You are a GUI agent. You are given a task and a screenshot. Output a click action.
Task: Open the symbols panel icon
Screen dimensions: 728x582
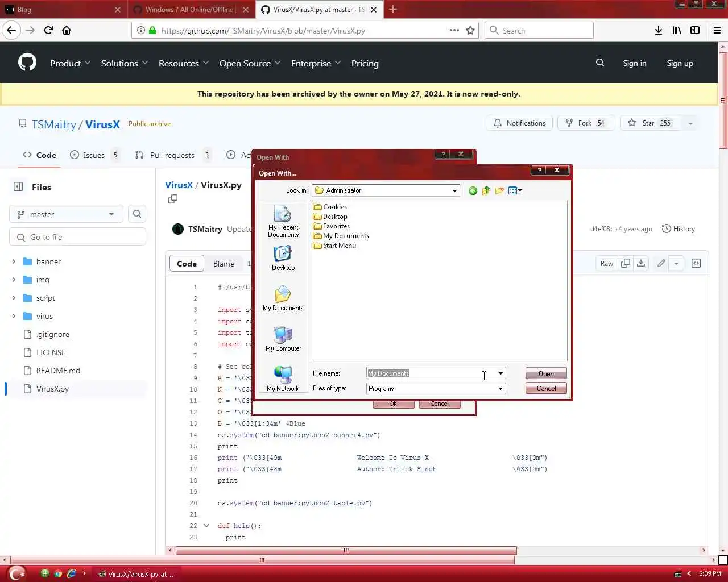pos(696,263)
